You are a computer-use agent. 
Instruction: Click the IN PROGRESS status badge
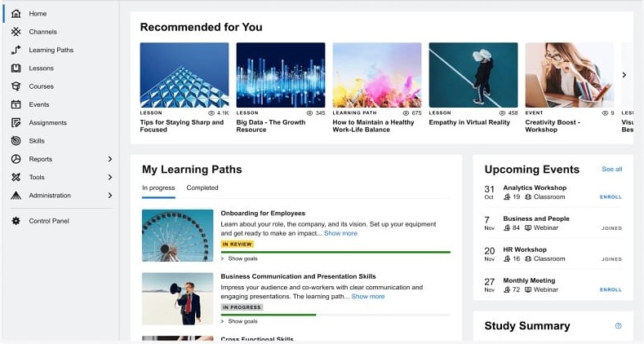(242, 307)
